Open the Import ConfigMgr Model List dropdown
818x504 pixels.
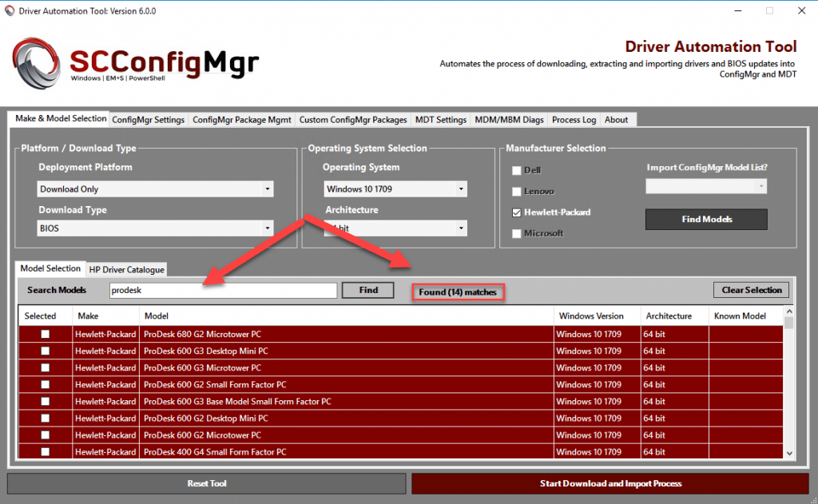(x=705, y=185)
